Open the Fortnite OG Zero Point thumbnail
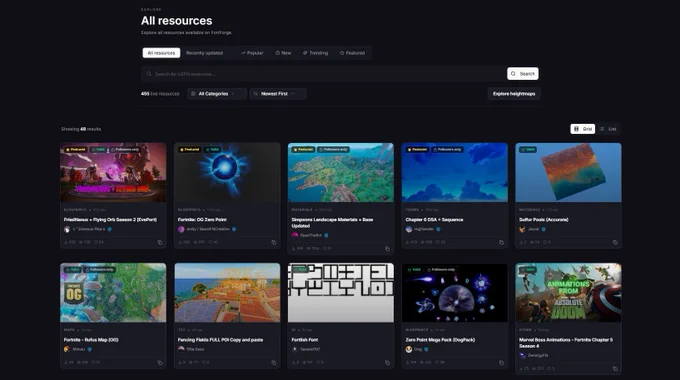 pos(227,173)
